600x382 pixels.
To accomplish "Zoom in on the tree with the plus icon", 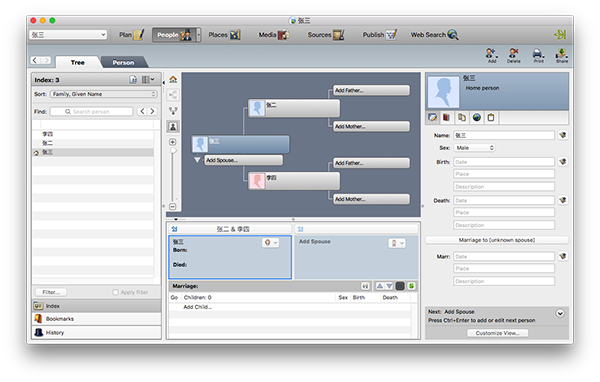I will [173, 142].
